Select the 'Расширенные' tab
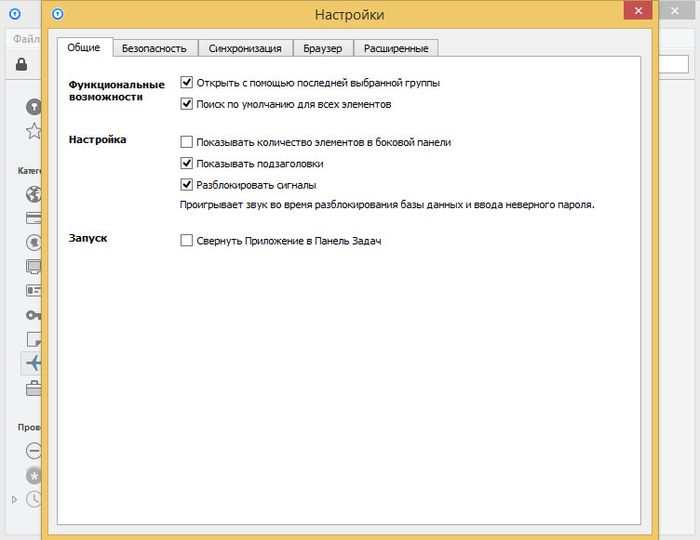 pos(396,48)
